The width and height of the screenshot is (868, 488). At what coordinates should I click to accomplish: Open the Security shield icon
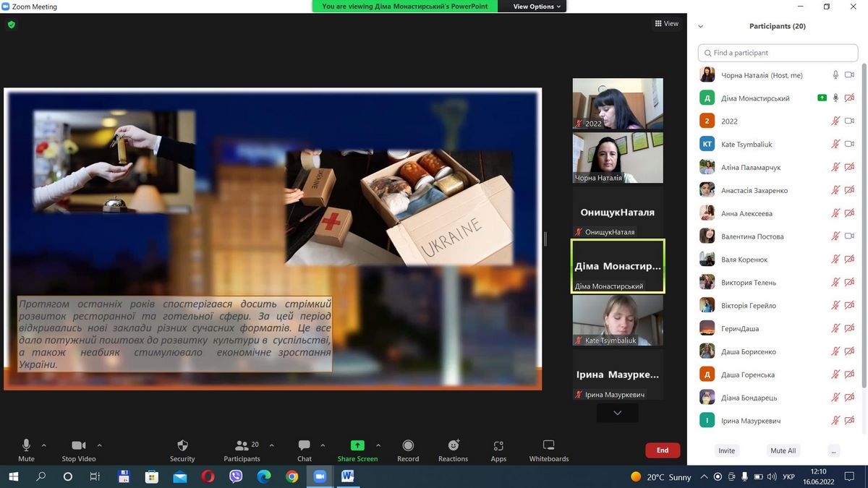[182, 446]
